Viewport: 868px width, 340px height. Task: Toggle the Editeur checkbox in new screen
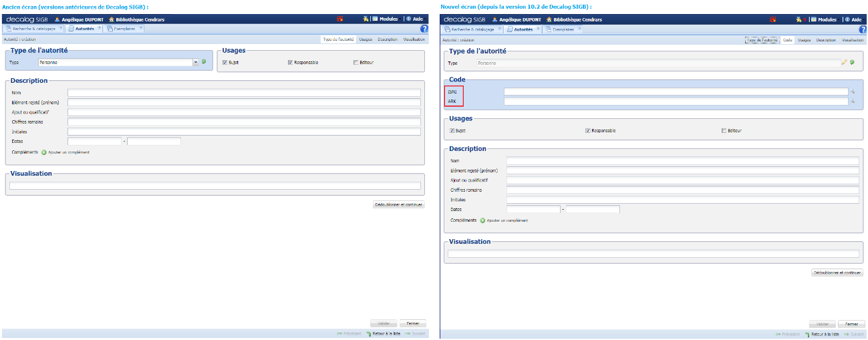pos(724,131)
